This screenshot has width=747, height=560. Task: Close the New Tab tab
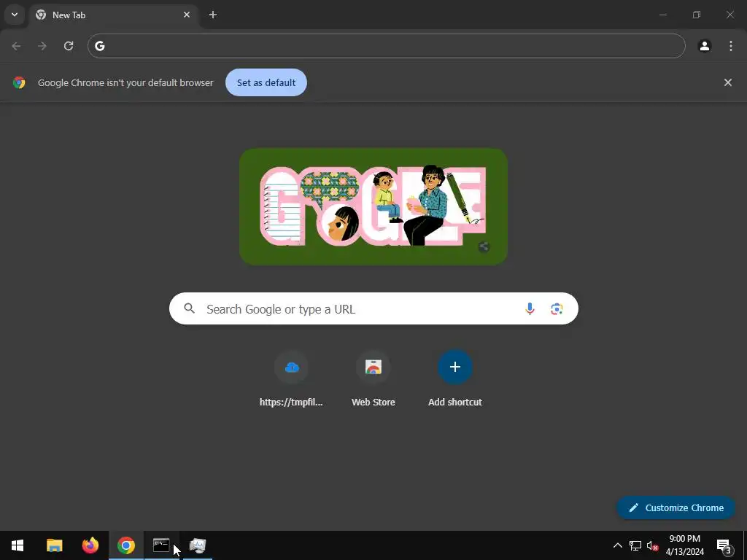coord(187,15)
